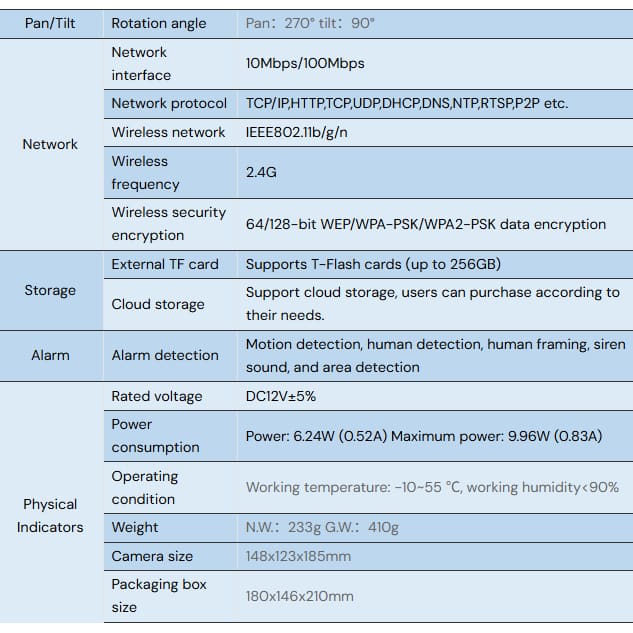
Task: Click the Power consumption value text
Action: [424, 436]
